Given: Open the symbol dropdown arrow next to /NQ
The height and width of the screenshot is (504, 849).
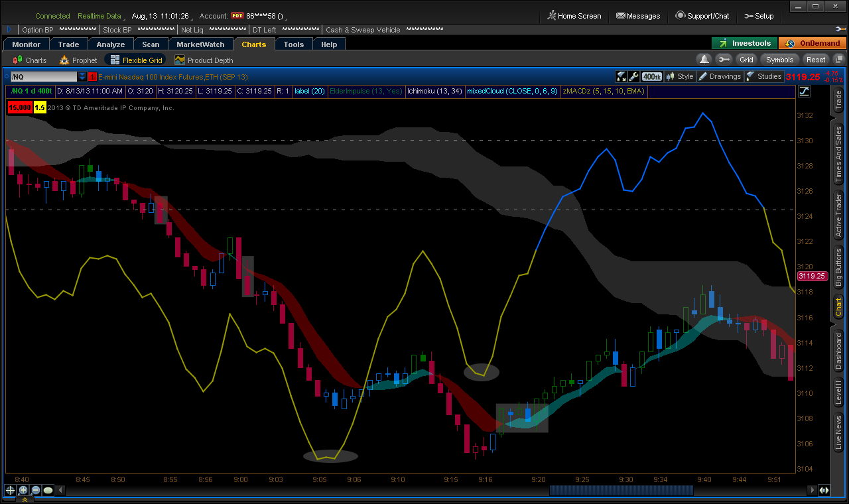Looking at the screenshot, I should click(82, 77).
